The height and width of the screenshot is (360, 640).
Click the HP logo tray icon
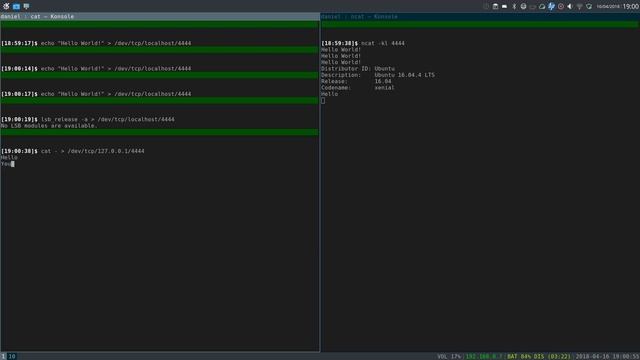[x=551, y=6]
